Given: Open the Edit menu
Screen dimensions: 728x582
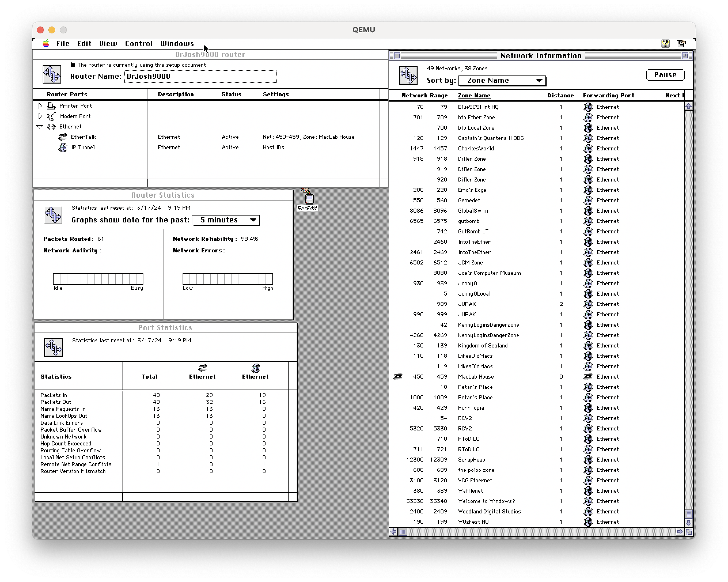Looking at the screenshot, I should [84, 44].
